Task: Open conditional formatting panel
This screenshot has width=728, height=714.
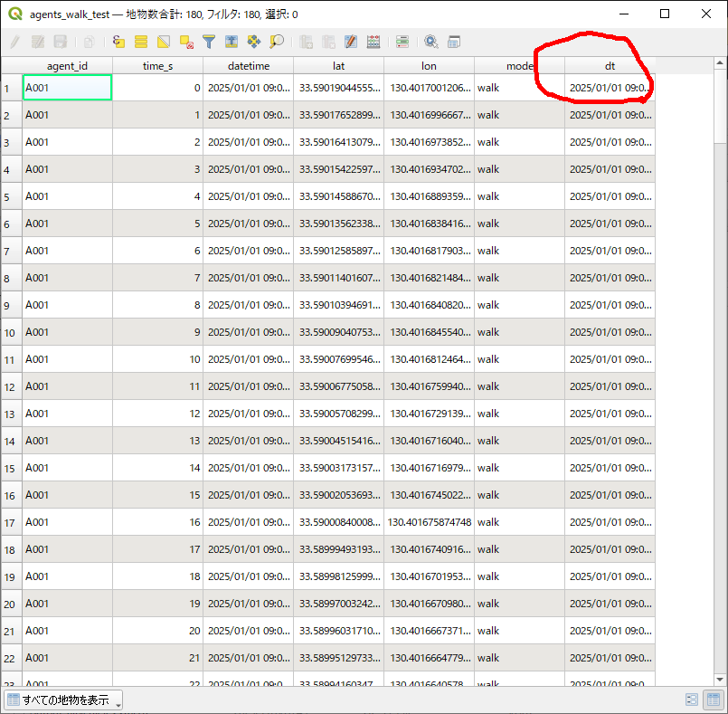Action: 402,42
